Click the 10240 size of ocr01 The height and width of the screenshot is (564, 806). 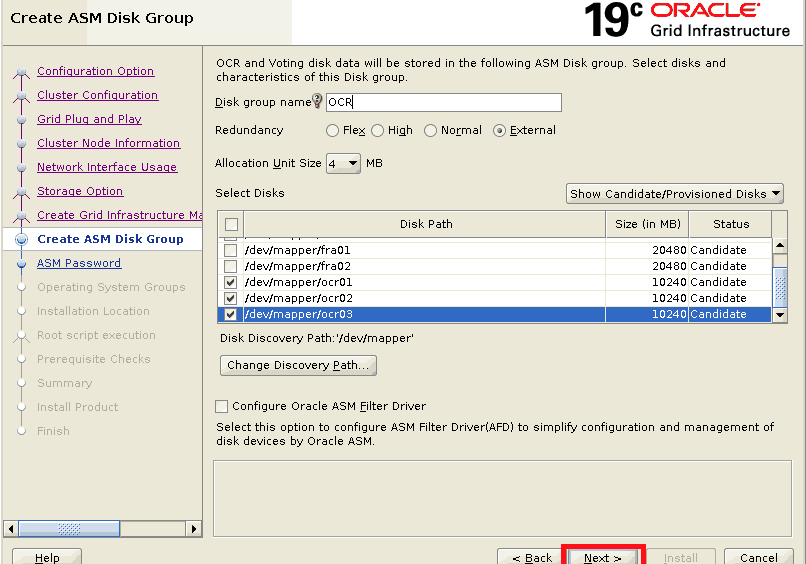point(669,282)
